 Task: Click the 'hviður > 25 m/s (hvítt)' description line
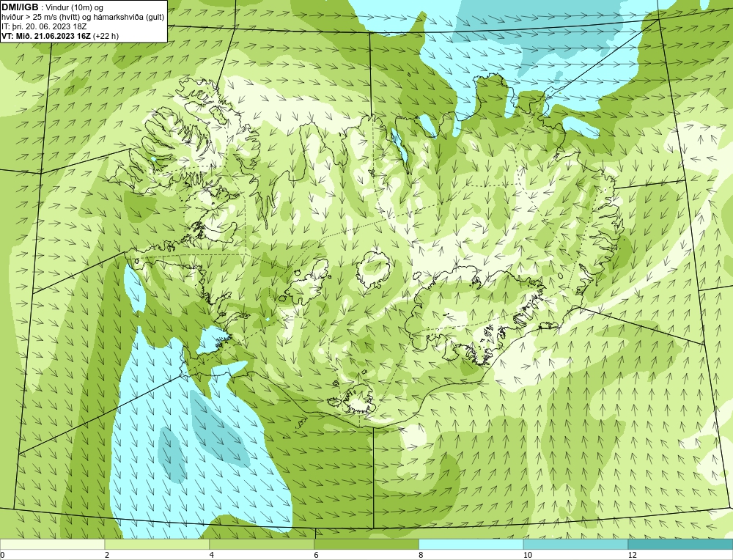[83, 17]
